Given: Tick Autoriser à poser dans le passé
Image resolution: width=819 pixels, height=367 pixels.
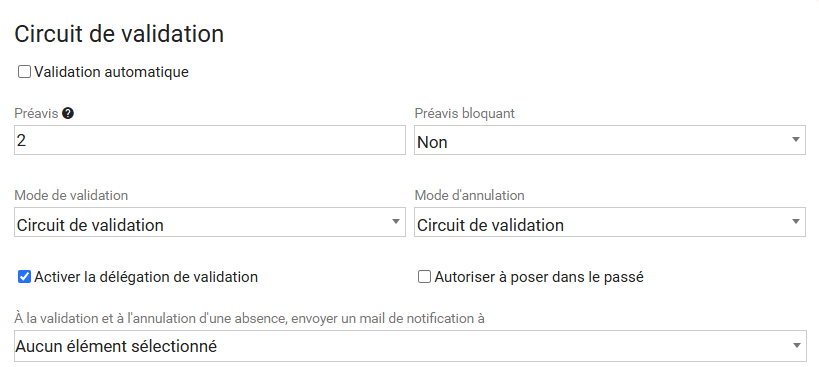Looking at the screenshot, I should pos(425,277).
